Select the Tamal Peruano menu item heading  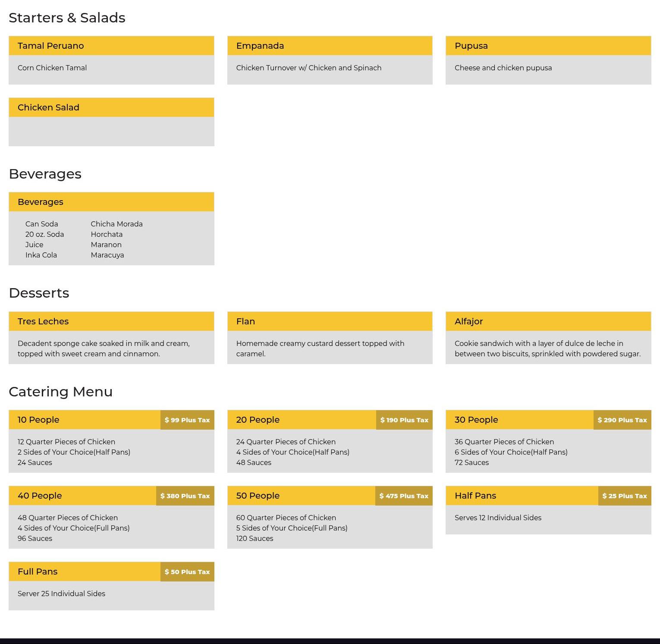click(51, 46)
